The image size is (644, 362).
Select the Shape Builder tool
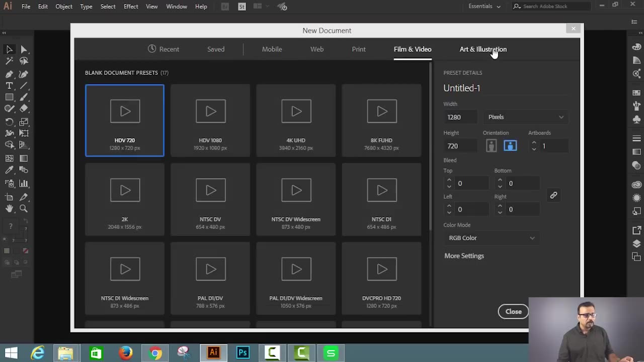9,145
